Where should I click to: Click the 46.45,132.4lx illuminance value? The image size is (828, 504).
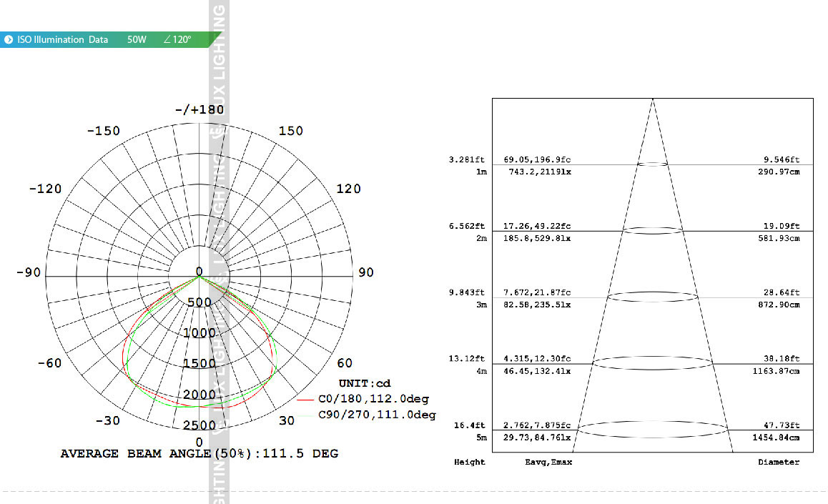pyautogui.click(x=537, y=372)
